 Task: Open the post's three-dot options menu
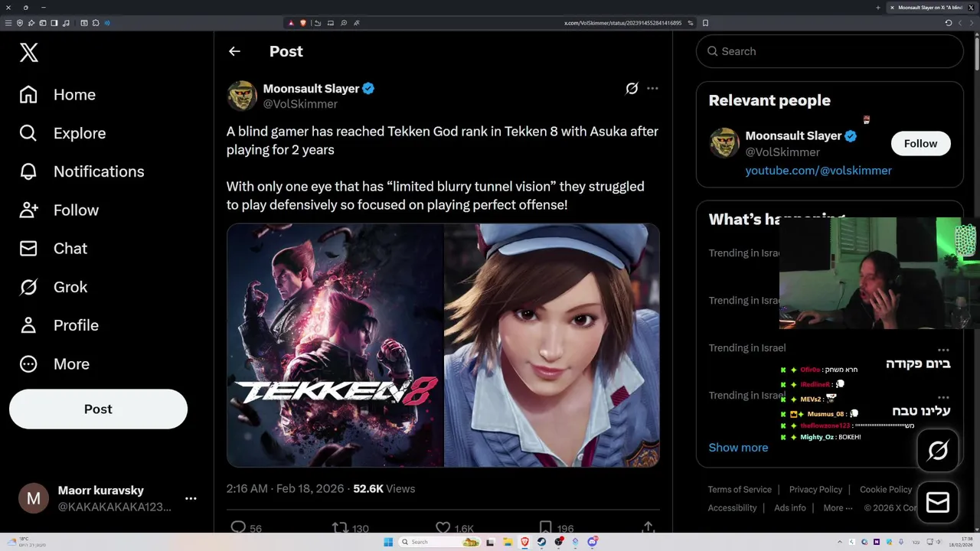652,88
